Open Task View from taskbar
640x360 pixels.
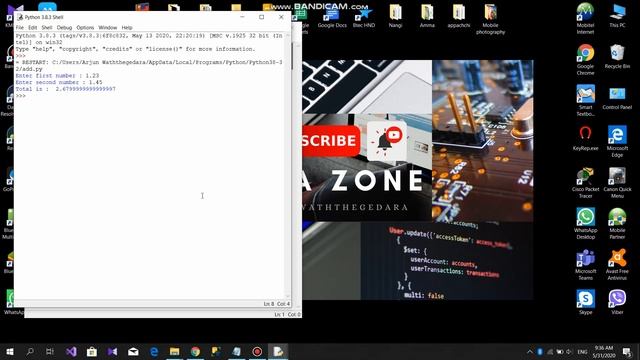[x=50, y=351]
